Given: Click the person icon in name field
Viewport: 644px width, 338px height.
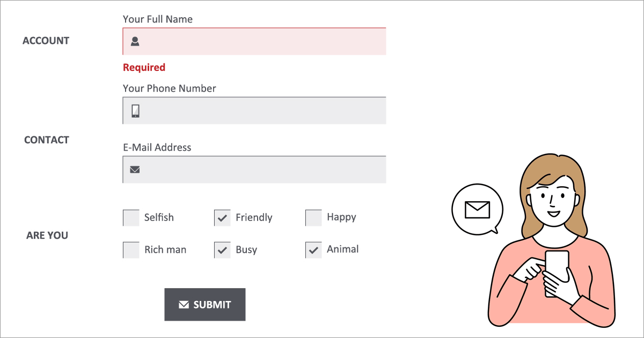Looking at the screenshot, I should (x=135, y=41).
